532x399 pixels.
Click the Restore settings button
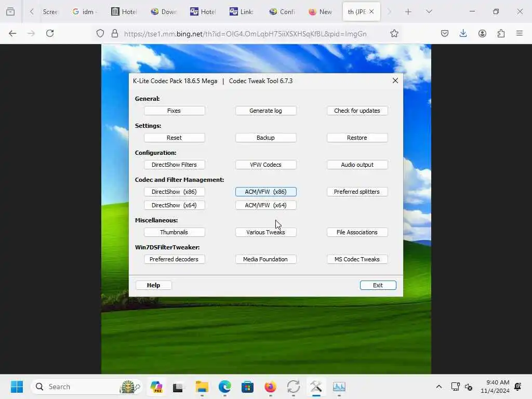[357, 138]
